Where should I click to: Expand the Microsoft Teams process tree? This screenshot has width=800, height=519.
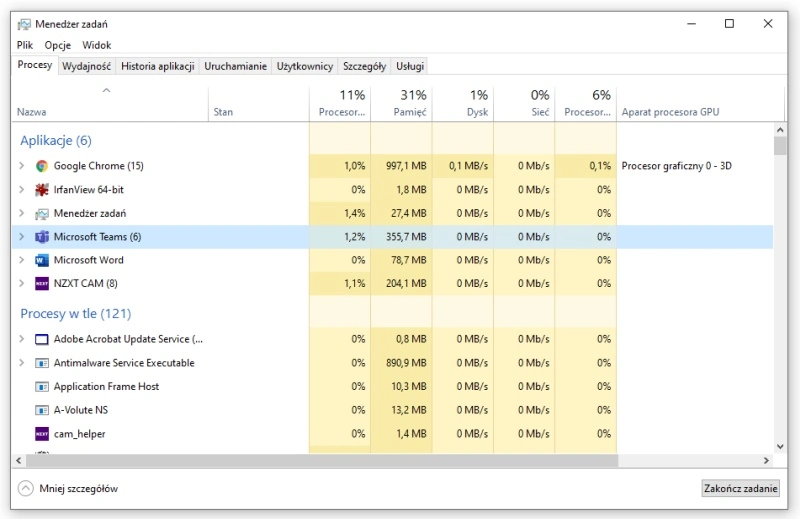pyautogui.click(x=21, y=237)
